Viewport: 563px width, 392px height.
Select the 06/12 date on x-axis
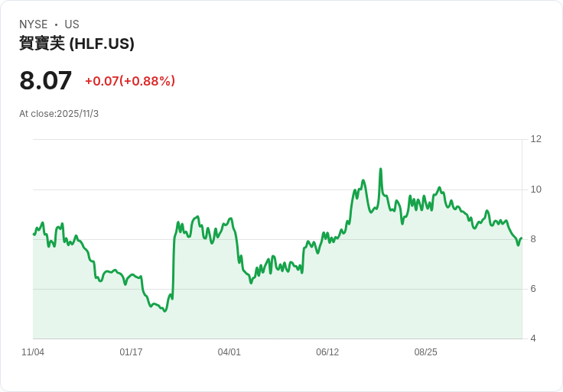(x=327, y=352)
